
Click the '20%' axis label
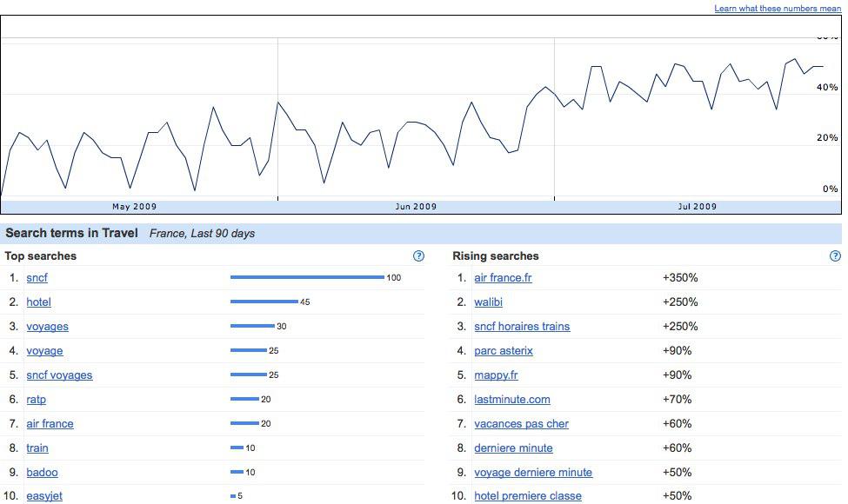click(x=827, y=138)
